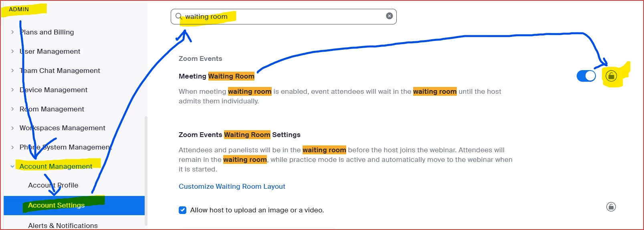
Task: Select Account Management in sidebar
Action: coord(56,166)
